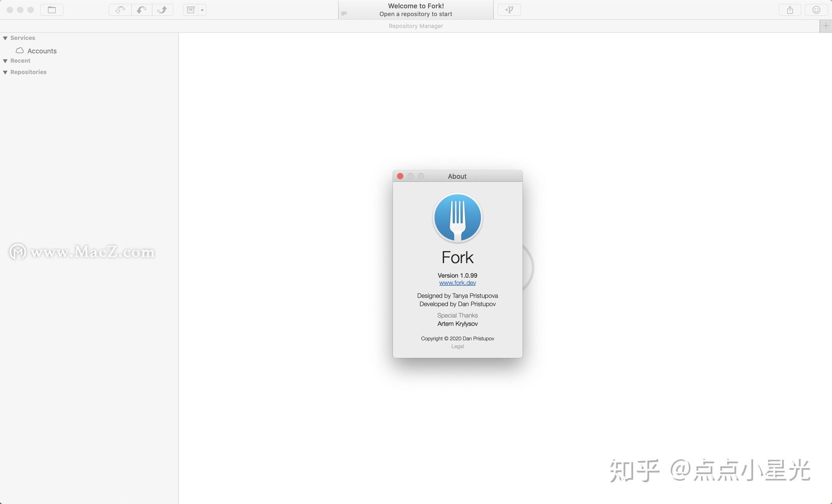The width and height of the screenshot is (832, 504).
Task: Select the Pull toolbar icon
Action: click(141, 10)
